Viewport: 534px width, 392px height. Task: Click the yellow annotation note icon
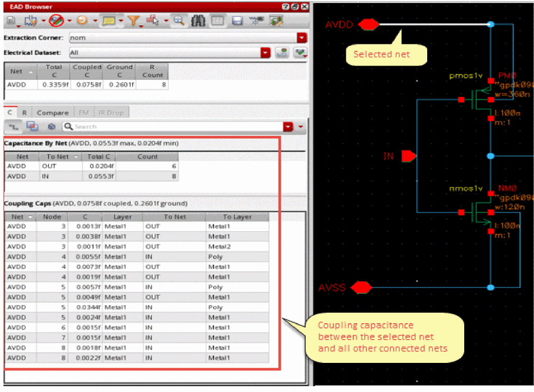click(108, 21)
